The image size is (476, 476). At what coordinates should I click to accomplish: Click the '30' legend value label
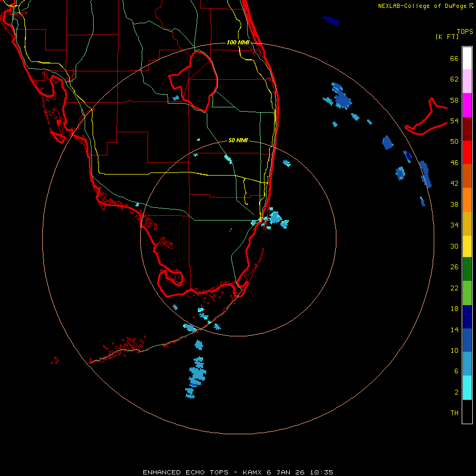pyautogui.click(x=454, y=246)
